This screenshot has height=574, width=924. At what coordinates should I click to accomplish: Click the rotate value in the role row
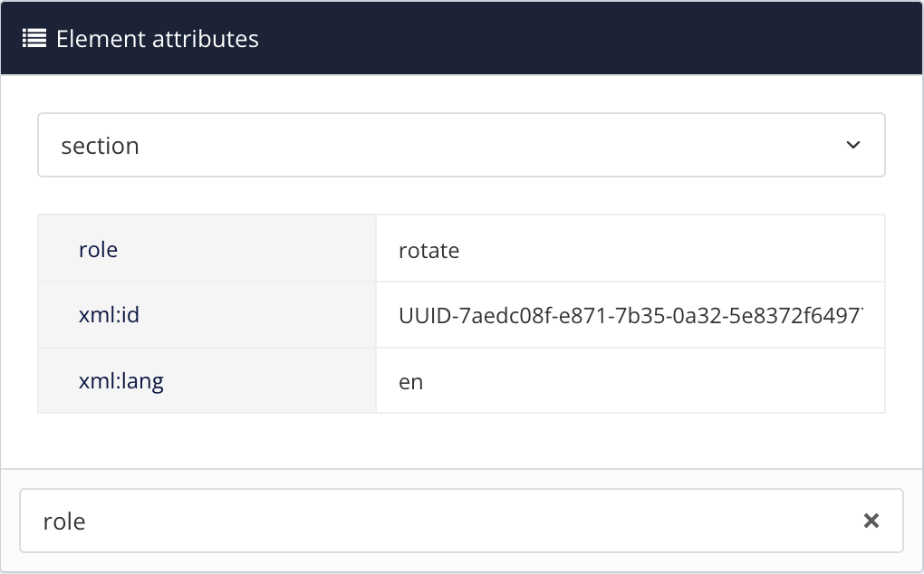428,249
